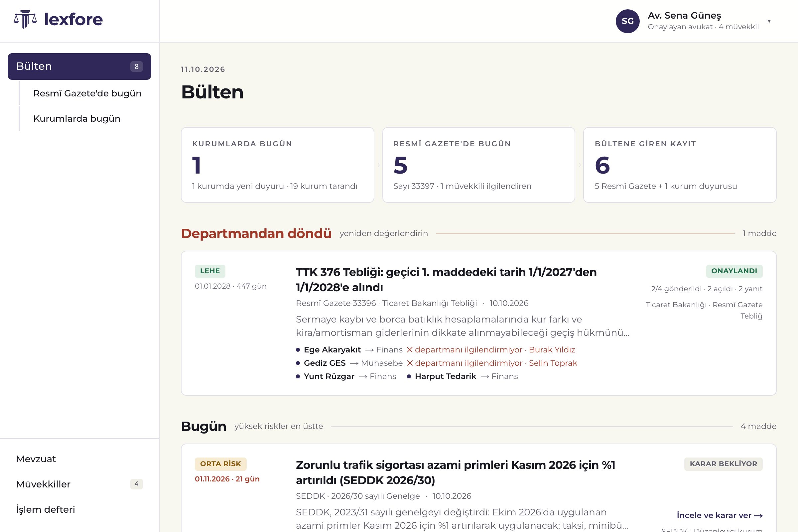Click İncele ve karar ver link
798x532 pixels.
(x=720, y=515)
